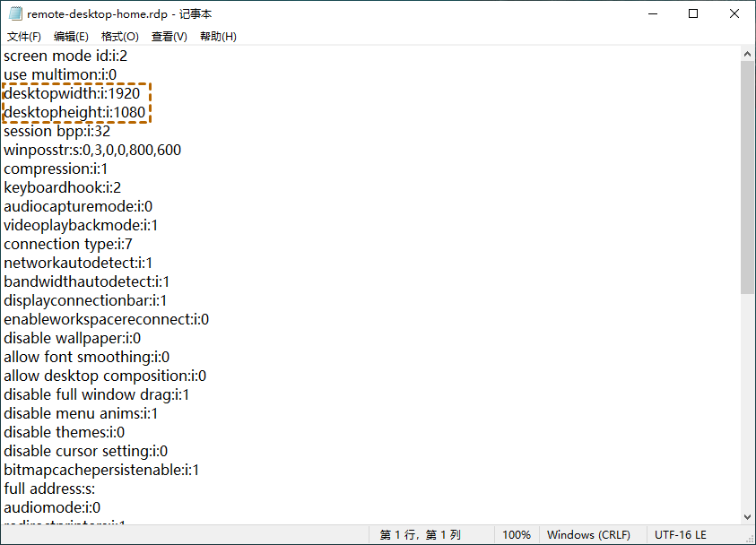Click the window title 'remote-desktop-home.rdp - 记事本'

119,14
